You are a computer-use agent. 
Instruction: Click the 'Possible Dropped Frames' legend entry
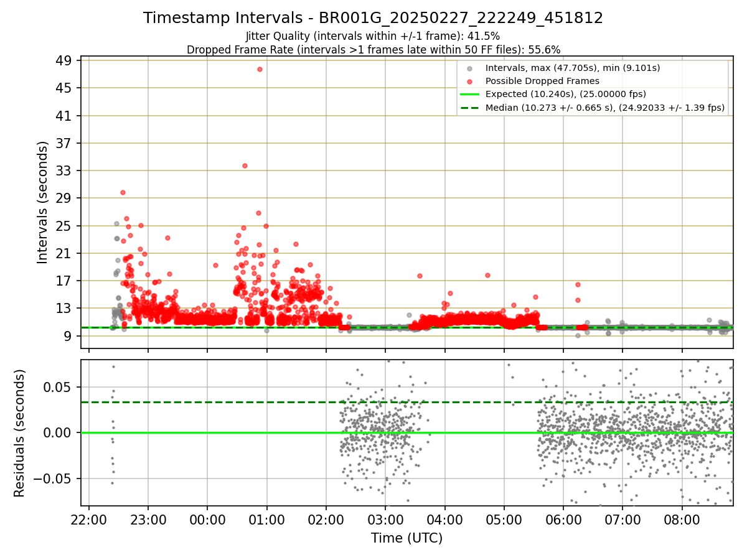click(x=542, y=81)
